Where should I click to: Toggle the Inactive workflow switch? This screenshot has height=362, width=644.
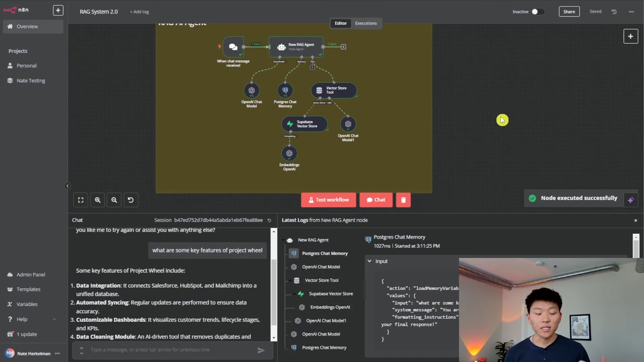tap(538, 11)
